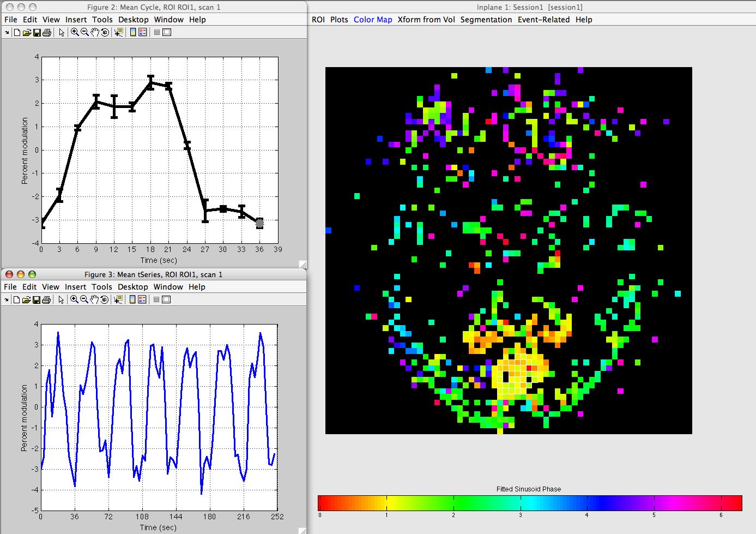
Task: Click Hide Plot Tools button in Figure 3
Action: (x=156, y=299)
